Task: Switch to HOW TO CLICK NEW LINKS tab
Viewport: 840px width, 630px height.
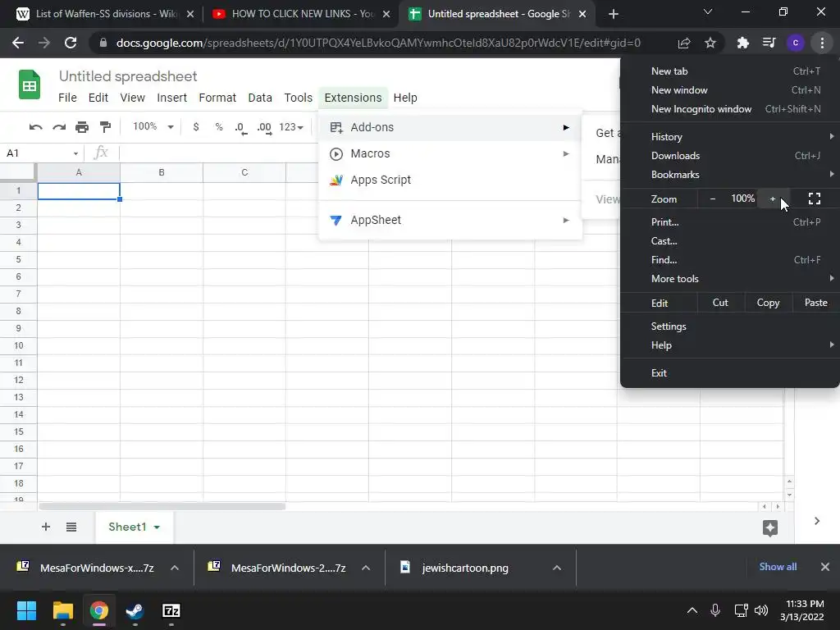Action: (x=300, y=14)
